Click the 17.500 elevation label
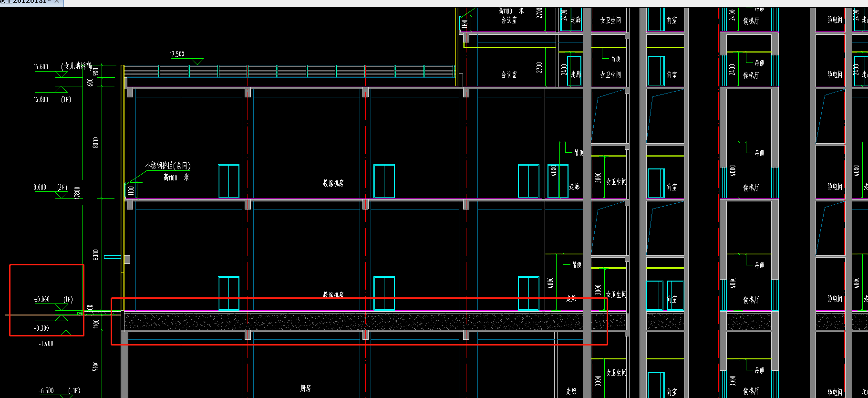This screenshot has width=868, height=398. tap(177, 54)
